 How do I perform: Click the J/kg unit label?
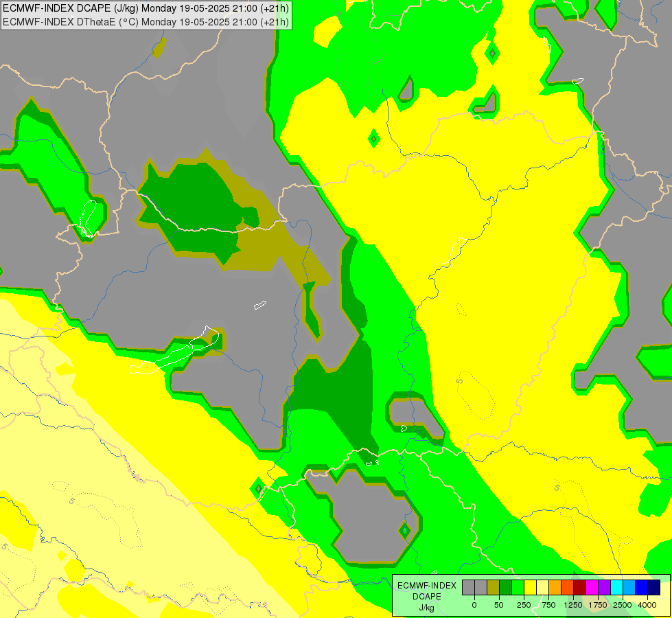pyautogui.click(x=426, y=608)
